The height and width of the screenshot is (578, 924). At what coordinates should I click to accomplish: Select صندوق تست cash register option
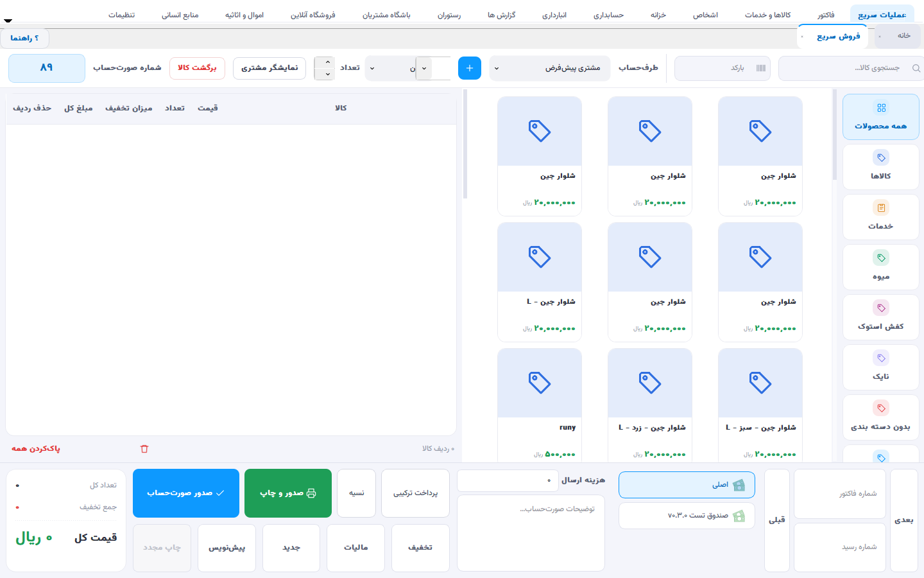(687, 516)
